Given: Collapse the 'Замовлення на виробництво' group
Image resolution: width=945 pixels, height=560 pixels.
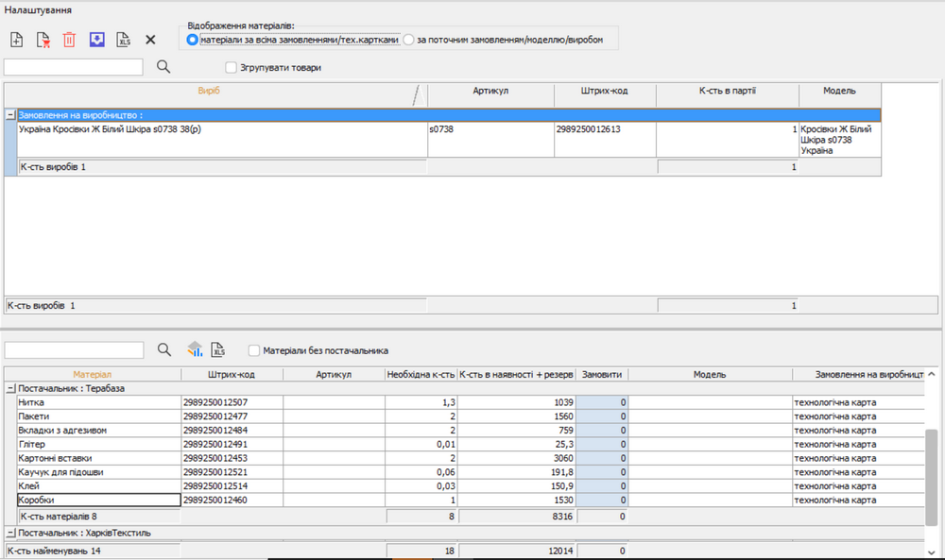Looking at the screenshot, I should (10, 115).
